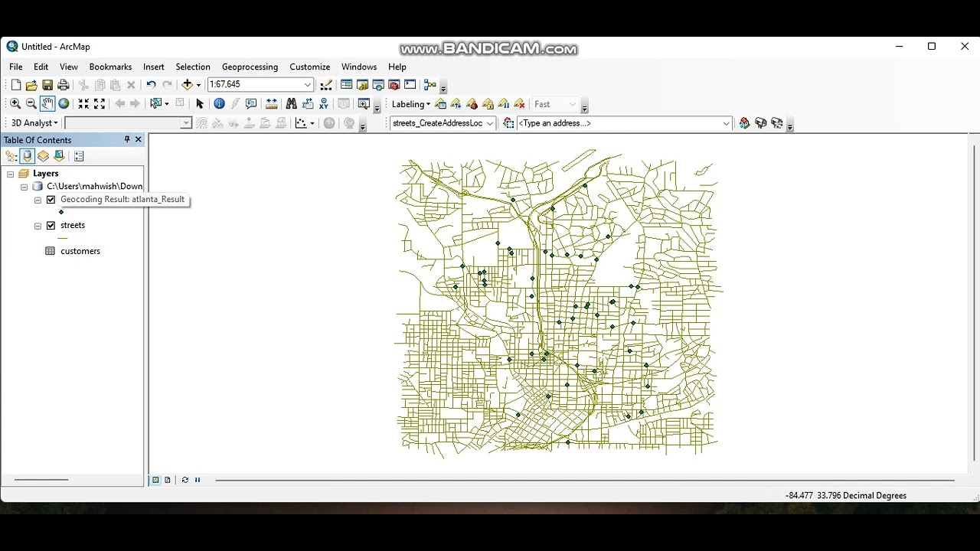Select the Zoom In tool
The width and height of the screenshot is (980, 551).
coord(15,104)
